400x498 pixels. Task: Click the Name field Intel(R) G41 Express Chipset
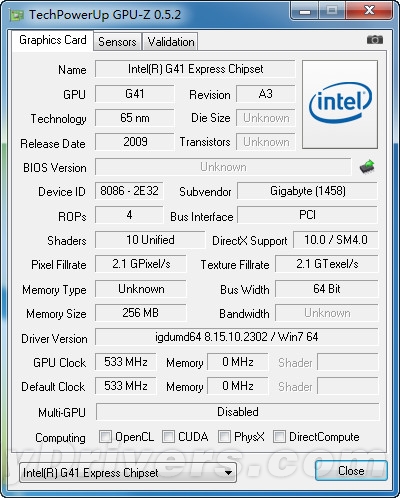pos(195,69)
